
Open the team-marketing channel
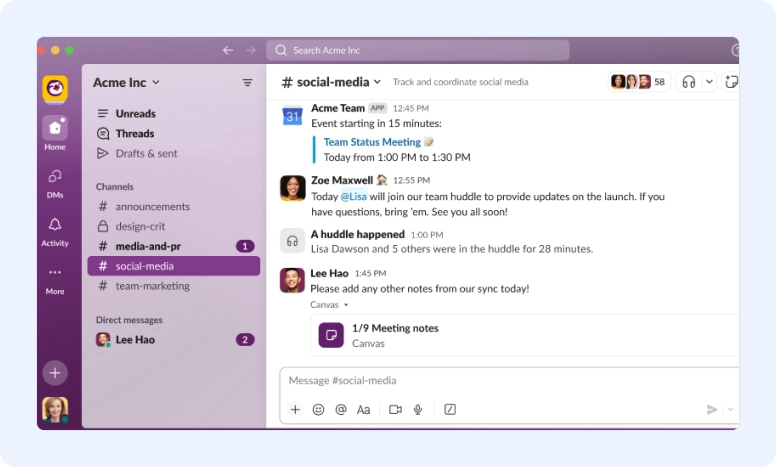pyautogui.click(x=174, y=286)
